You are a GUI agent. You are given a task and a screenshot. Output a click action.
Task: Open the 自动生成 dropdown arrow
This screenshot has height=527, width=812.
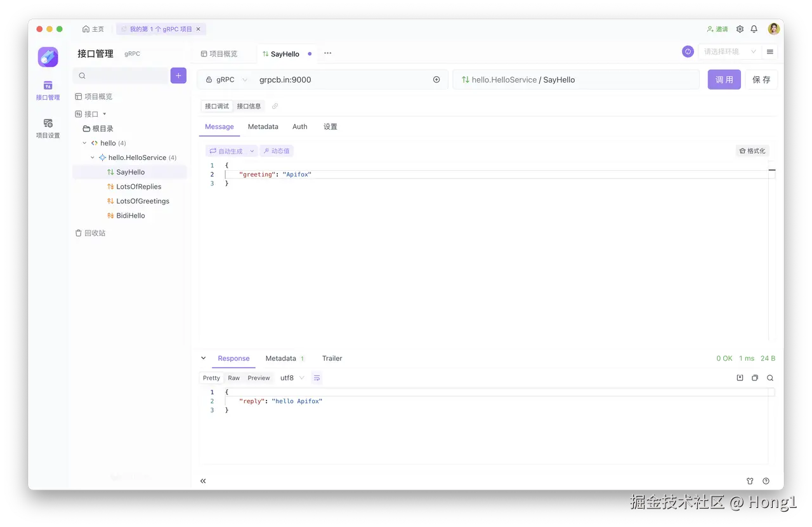click(252, 151)
